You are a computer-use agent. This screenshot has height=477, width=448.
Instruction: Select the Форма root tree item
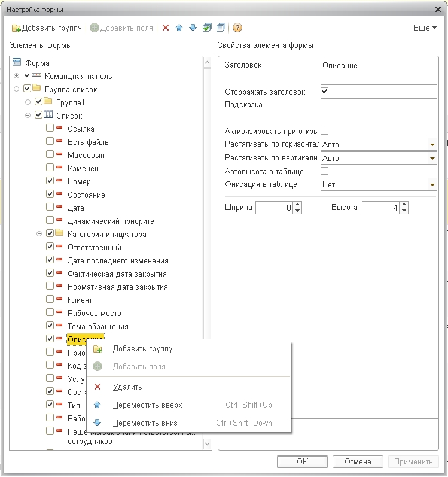37,63
